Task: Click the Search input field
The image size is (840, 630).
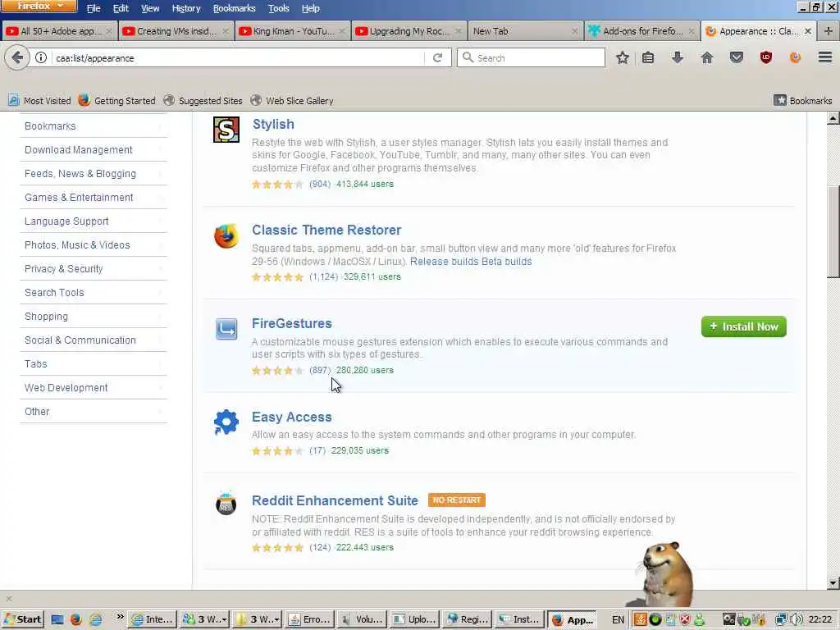Action: pos(531,57)
